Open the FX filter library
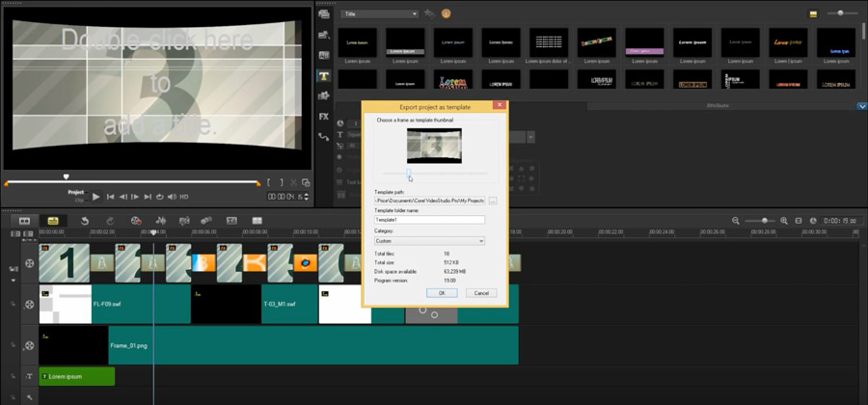Screen dimensions: 868x405 coord(324,116)
